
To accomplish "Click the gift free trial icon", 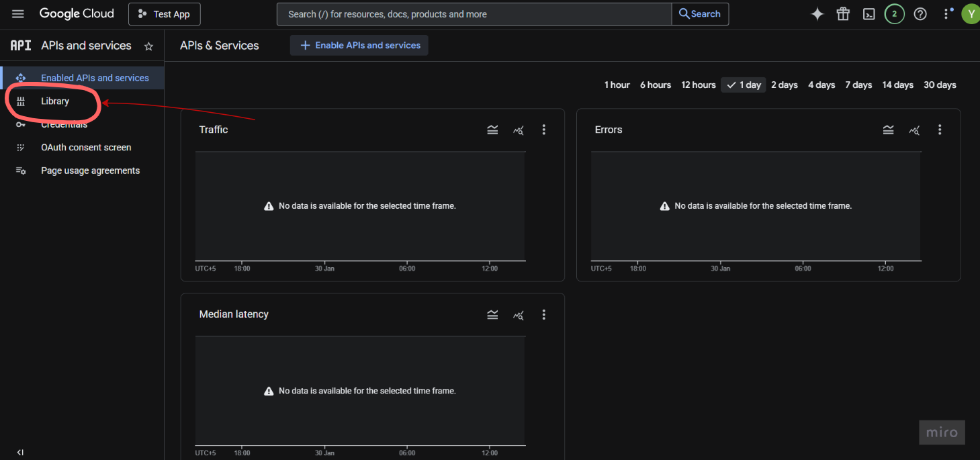I will [843, 14].
